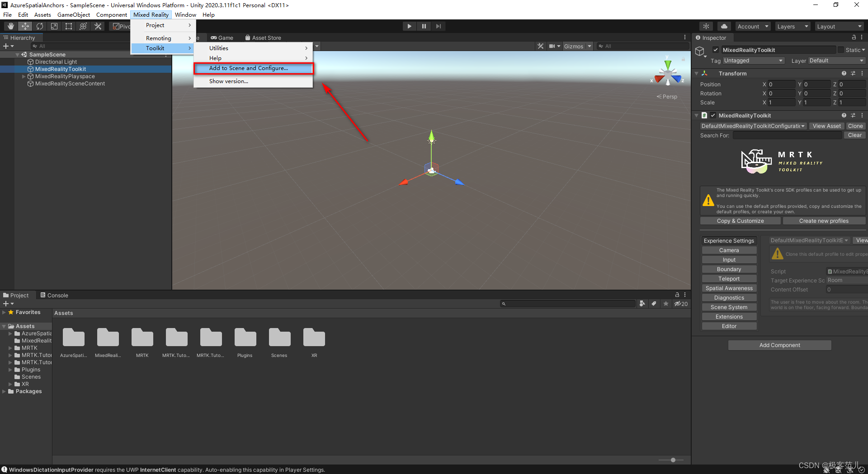Click the View Asset button
Image resolution: width=868 pixels, height=474 pixels.
coord(826,126)
